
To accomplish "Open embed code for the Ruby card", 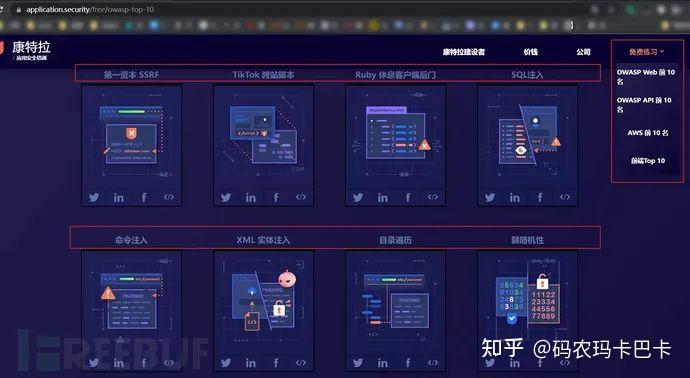I will click(x=433, y=197).
